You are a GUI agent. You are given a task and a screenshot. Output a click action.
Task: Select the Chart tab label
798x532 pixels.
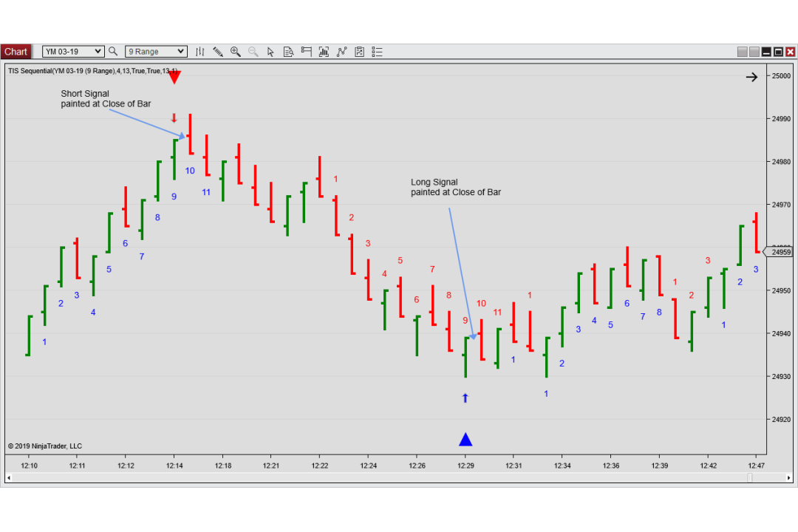[x=16, y=52]
